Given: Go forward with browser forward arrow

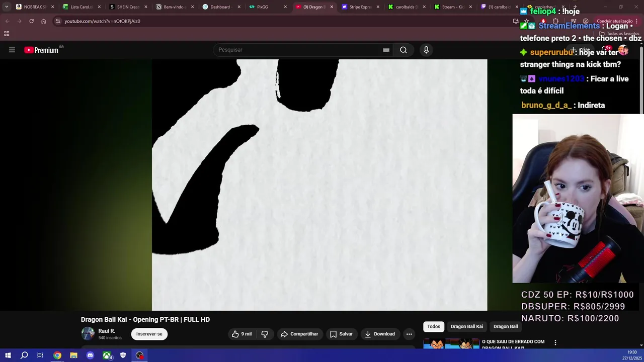Looking at the screenshot, I should [19, 21].
